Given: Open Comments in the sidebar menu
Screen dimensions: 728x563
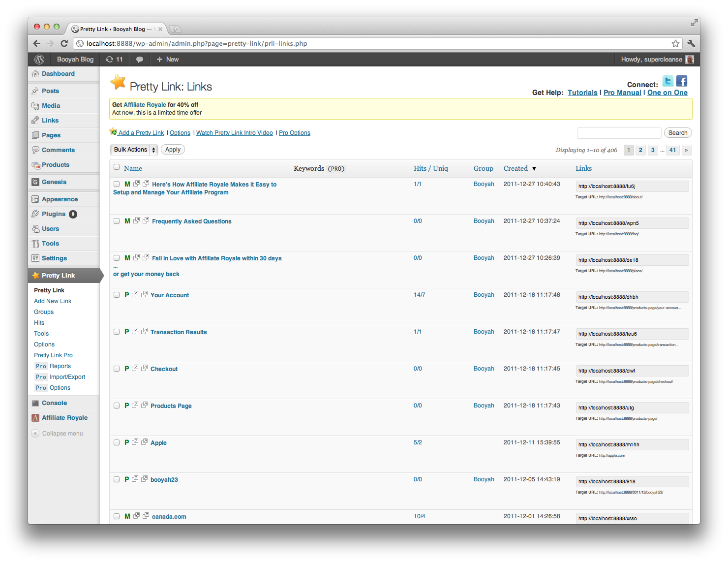Looking at the screenshot, I should (x=58, y=150).
